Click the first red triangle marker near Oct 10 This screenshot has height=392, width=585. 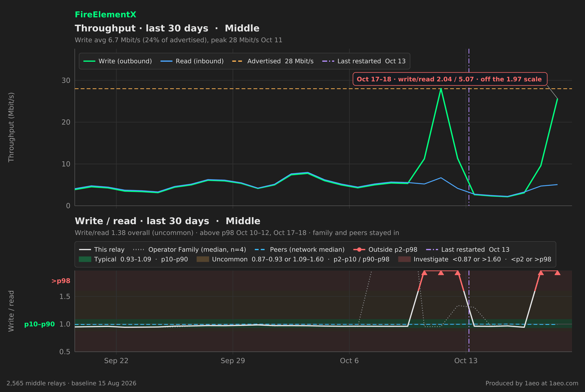pyautogui.click(x=424, y=273)
